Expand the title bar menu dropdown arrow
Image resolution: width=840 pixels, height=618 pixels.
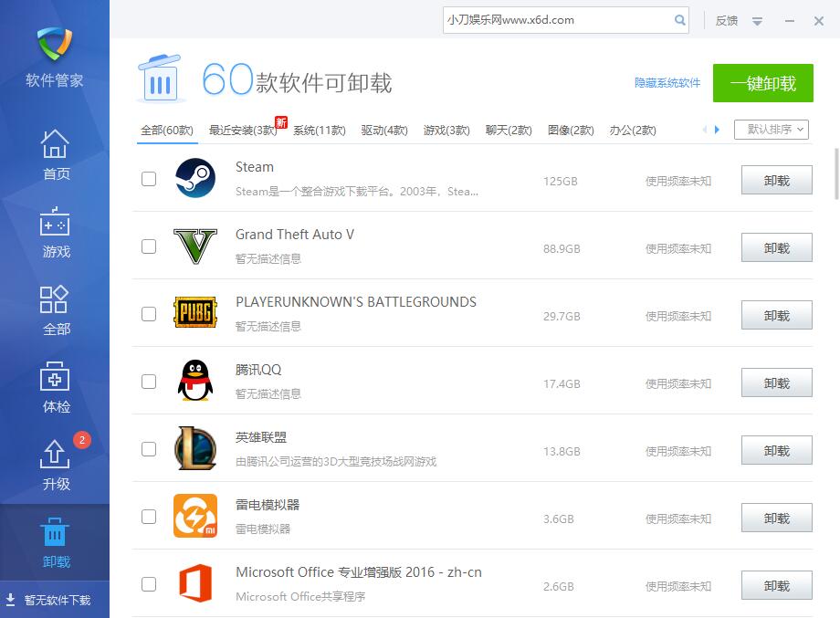(757, 21)
